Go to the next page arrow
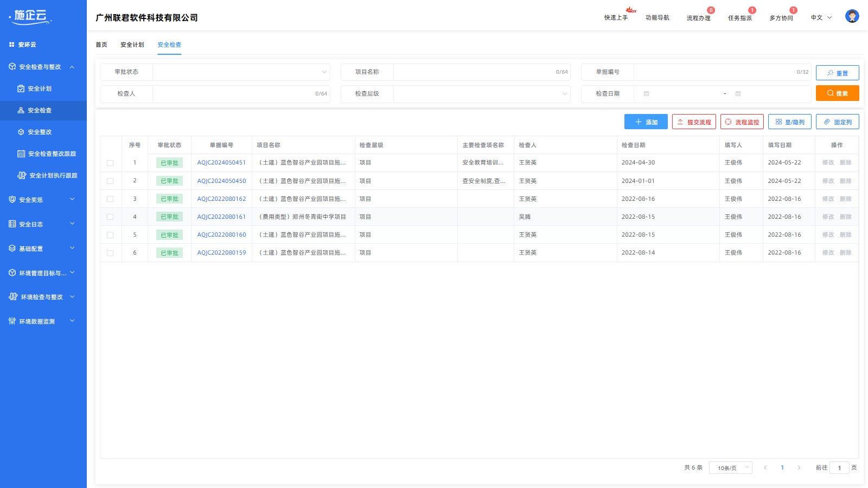 pos(799,467)
